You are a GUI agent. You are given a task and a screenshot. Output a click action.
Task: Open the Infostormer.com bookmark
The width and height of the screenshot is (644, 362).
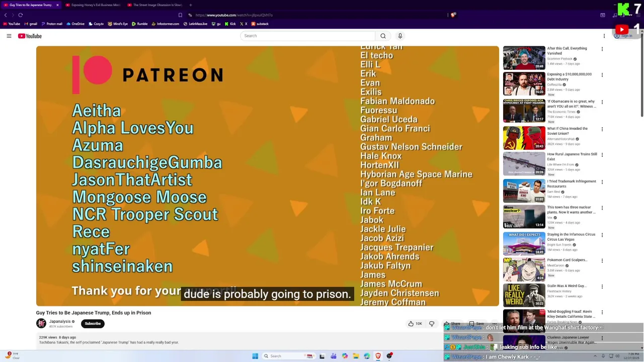coord(165,24)
